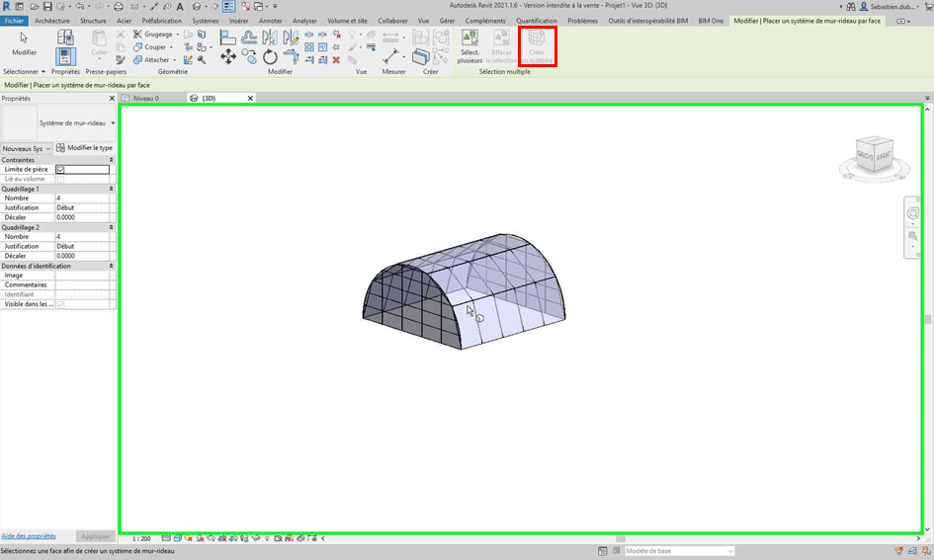Screen dimensions: 934x560
Task: Collapse the Quadrillage 1 section
Action: coord(111,189)
